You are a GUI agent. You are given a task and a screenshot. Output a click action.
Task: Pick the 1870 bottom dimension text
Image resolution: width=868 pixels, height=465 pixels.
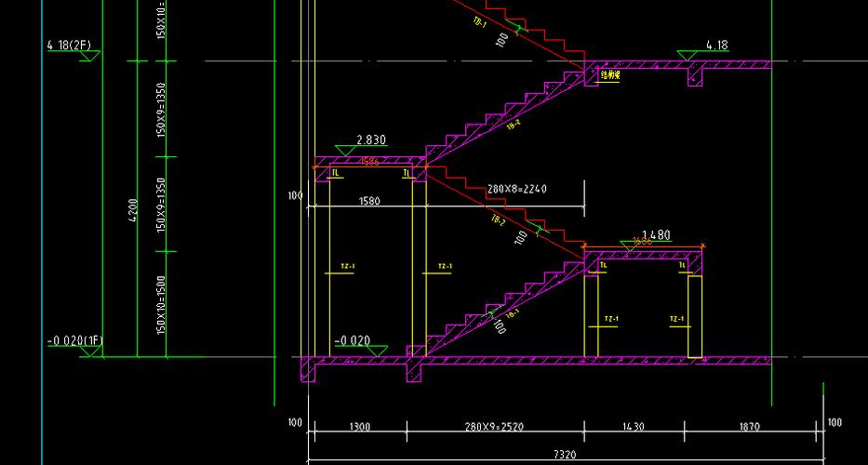click(749, 427)
